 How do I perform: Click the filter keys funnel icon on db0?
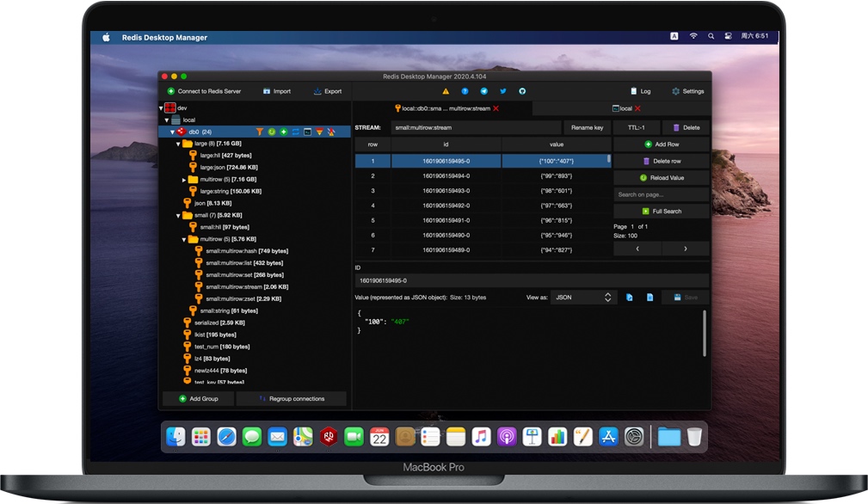259,131
